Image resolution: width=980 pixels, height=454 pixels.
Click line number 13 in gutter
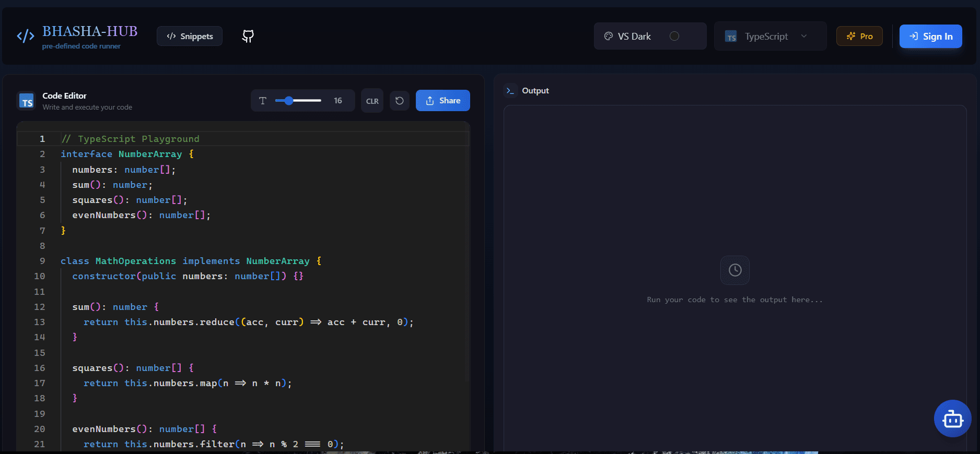(40, 322)
